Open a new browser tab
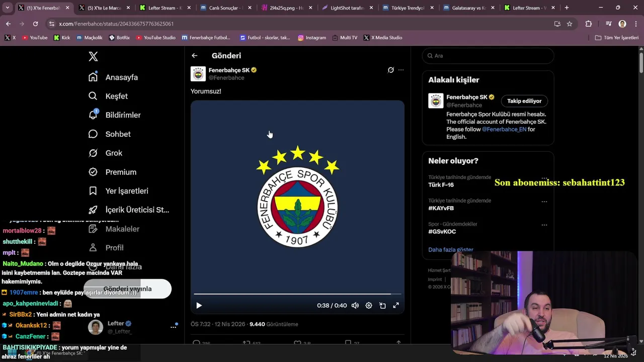 click(567, 8)
